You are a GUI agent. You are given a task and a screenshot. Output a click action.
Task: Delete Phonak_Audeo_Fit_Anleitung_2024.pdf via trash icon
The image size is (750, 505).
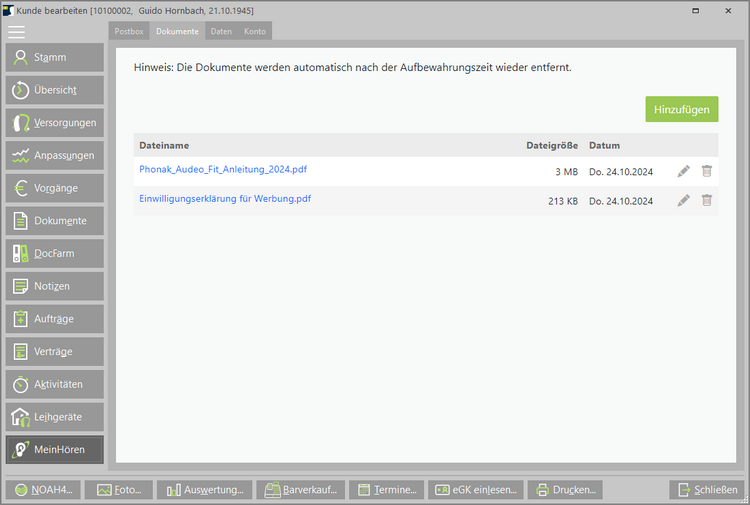point(707,171)
